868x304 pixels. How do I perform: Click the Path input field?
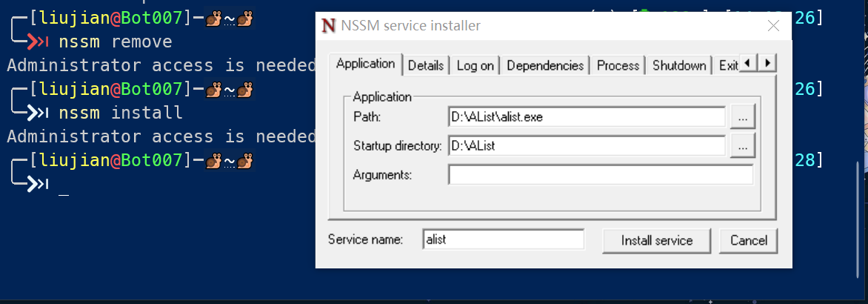[x=587, y=117]
